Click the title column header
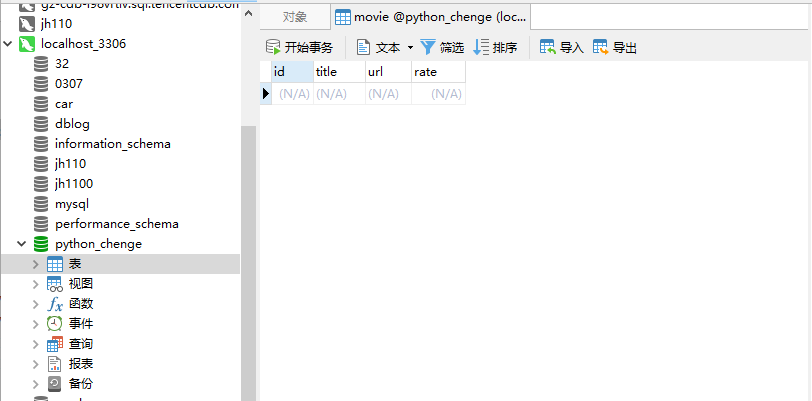This screenshot has width=812, height=401. 339,72
